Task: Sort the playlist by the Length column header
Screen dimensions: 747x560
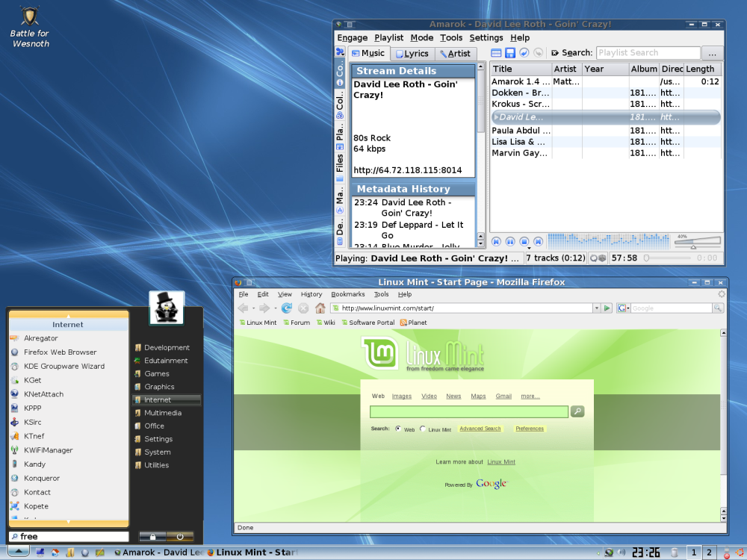Action: (x=703, y=69)
